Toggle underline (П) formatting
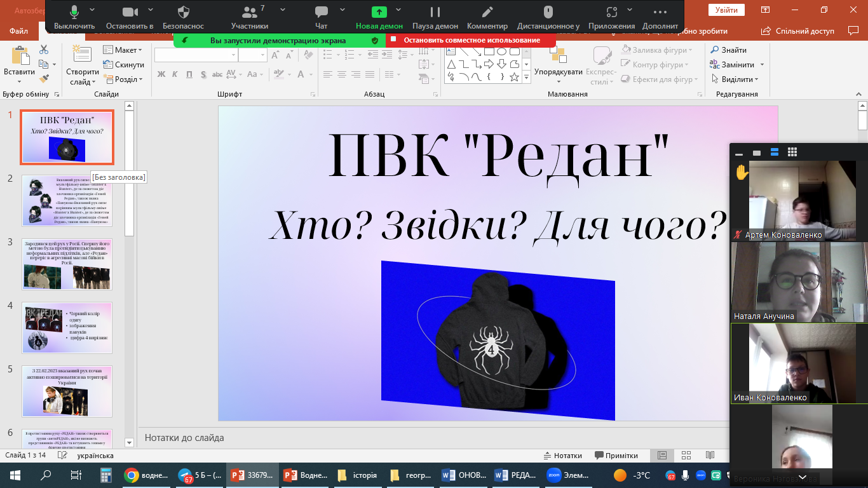868x488 pixels. [x=189, y=74]
